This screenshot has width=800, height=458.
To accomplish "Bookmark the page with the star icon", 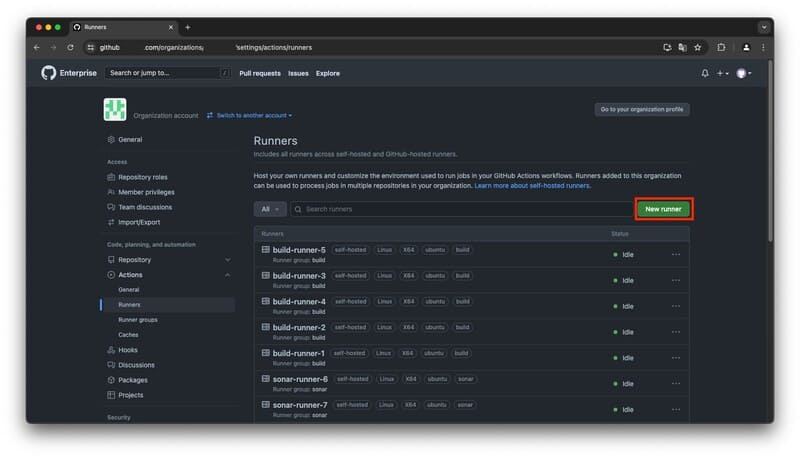I will [x=697, y=47].
